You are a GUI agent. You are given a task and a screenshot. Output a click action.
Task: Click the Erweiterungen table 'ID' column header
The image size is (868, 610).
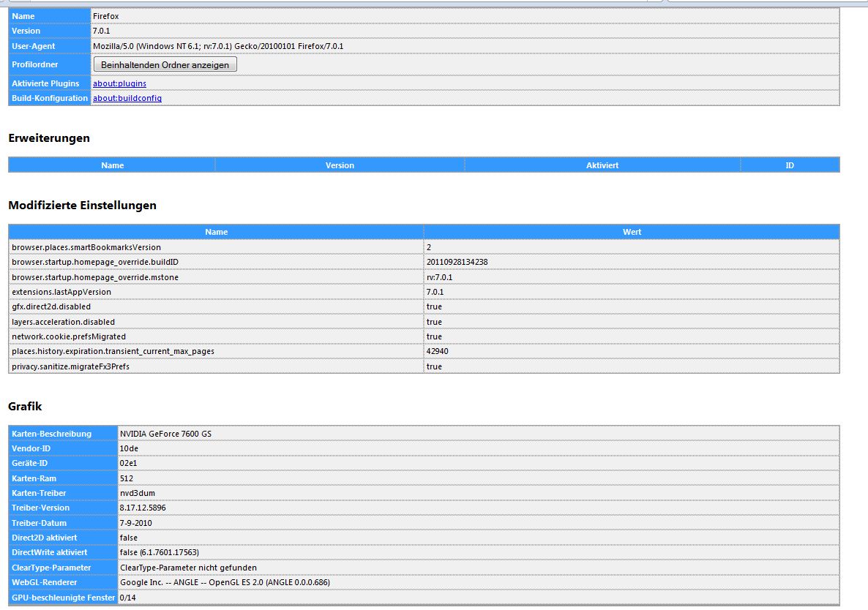coord(790,165)
